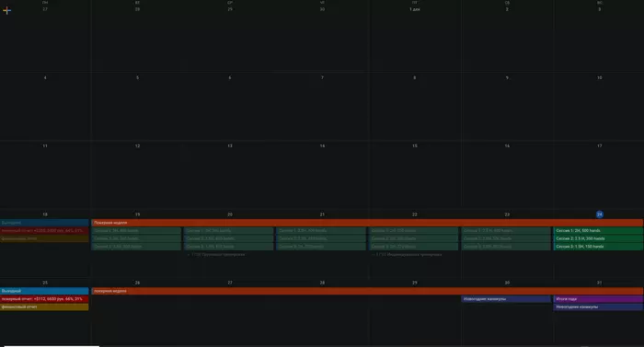
Task: Select date number 18
Action: [x=45, y=214]
